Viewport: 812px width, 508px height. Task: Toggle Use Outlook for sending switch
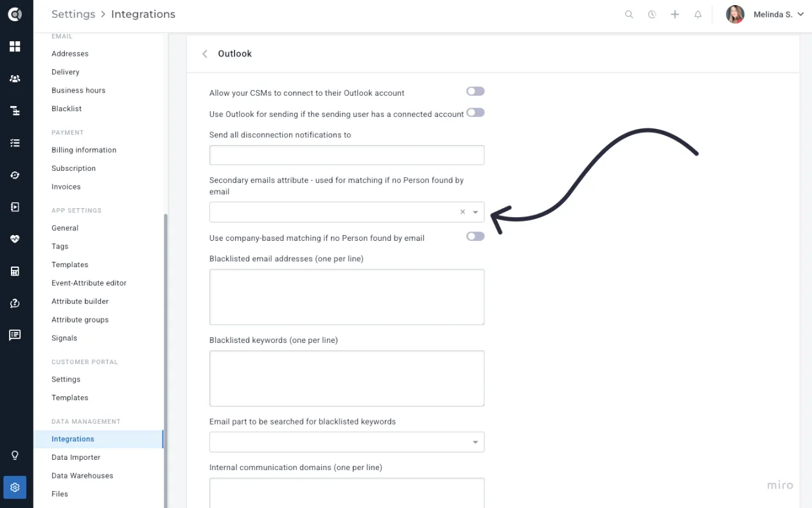(475, 112)
